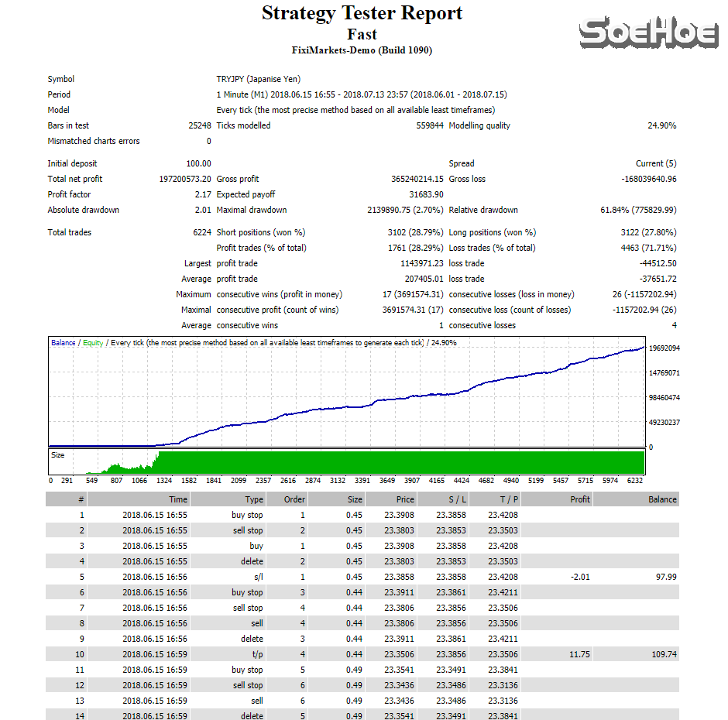The width and height of the screenshot is (728, 720).
Task: Click the Total net profit value 197200573.20
Action: 184,179
